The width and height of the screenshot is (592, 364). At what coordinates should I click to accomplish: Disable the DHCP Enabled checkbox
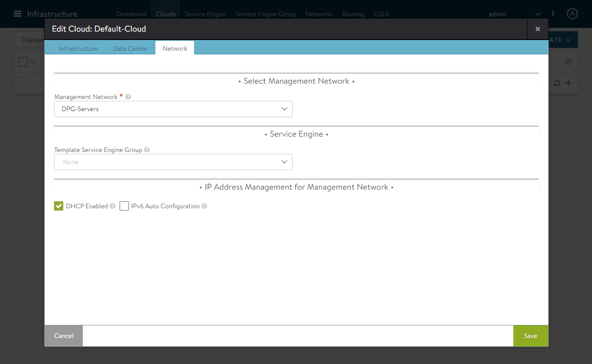59,206
